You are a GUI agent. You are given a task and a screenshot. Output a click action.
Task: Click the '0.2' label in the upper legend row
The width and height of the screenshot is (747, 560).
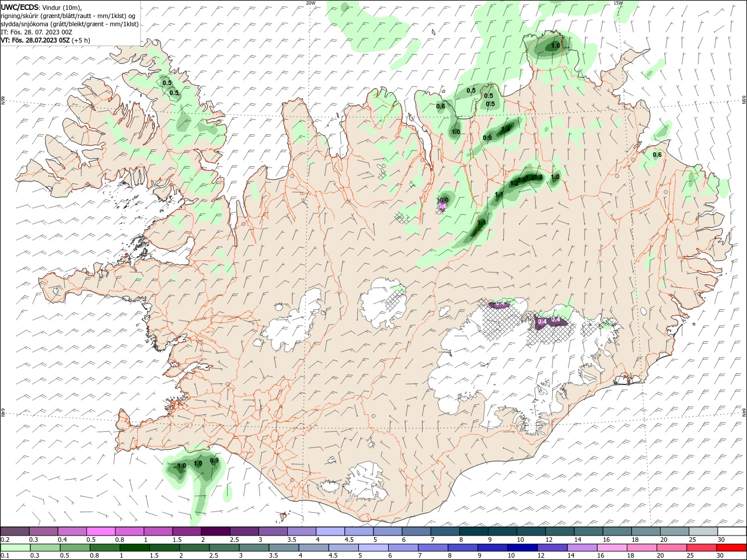point(5,540)
